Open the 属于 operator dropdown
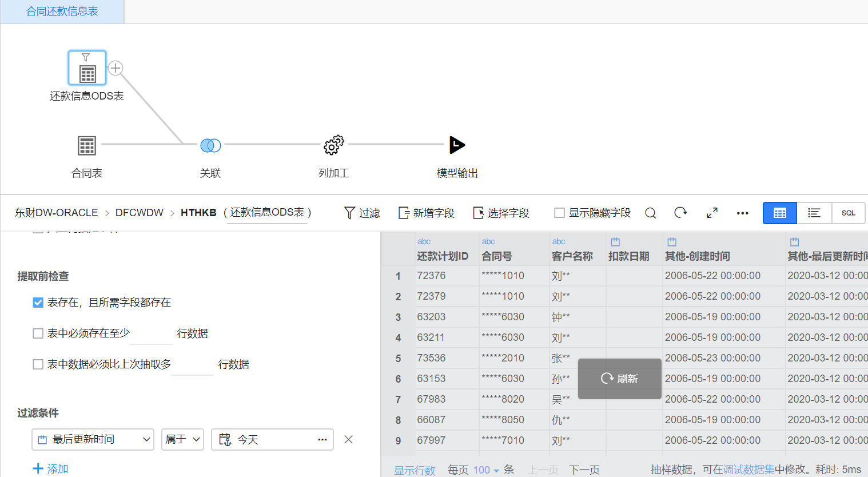This screenshot has width=868, height=477. tap(182, 439)
